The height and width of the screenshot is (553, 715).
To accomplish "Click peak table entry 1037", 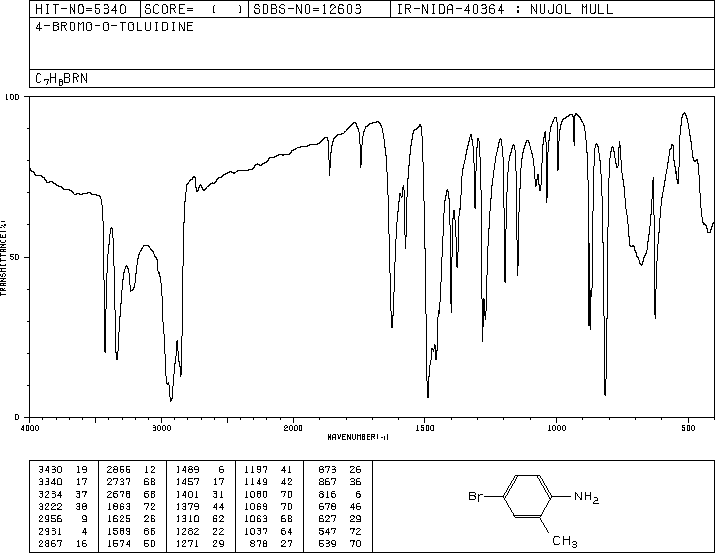I will pyautogui.click(x=256, y=531).
